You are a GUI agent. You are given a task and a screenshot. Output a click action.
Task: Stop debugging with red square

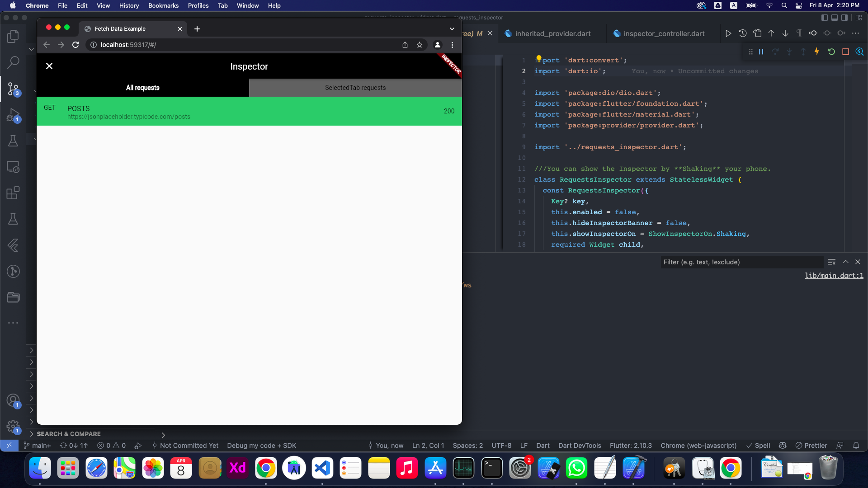845,52
